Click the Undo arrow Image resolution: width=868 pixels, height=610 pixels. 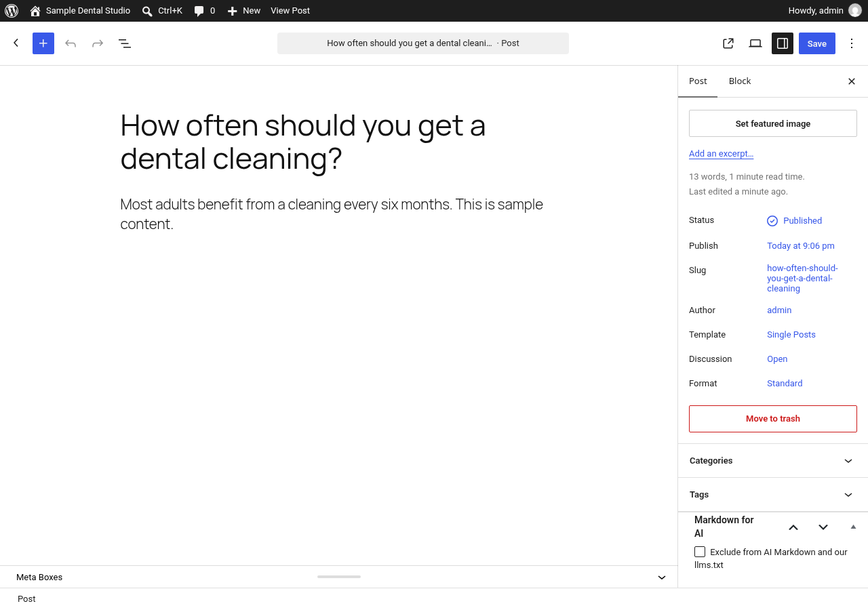(71, 43)
